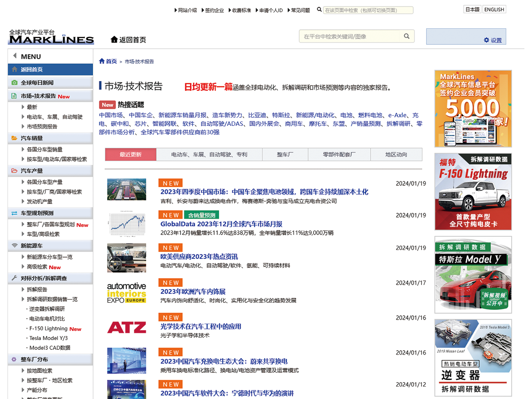Open the 逆变器 拆解调研数据 banner

point(473,358)
